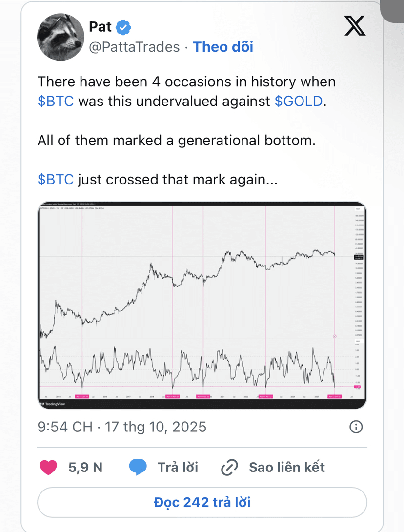
Task: Click the X logo
Action: click(355, 26)
